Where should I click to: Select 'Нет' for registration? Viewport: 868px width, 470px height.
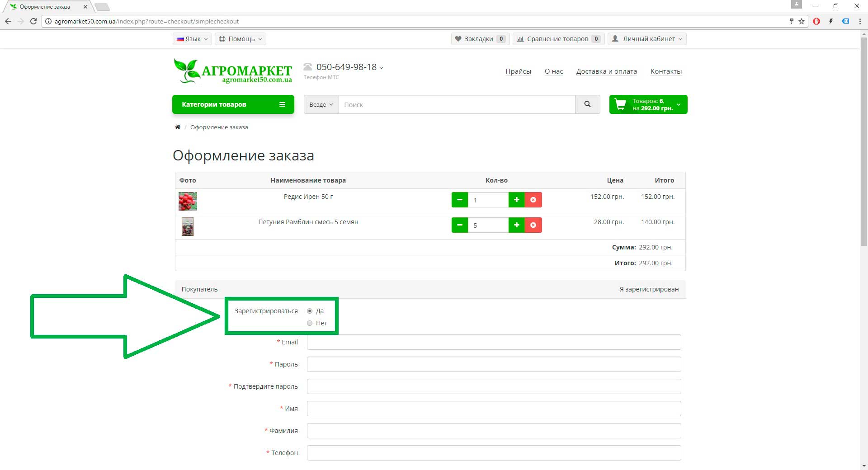pos(310,323)
